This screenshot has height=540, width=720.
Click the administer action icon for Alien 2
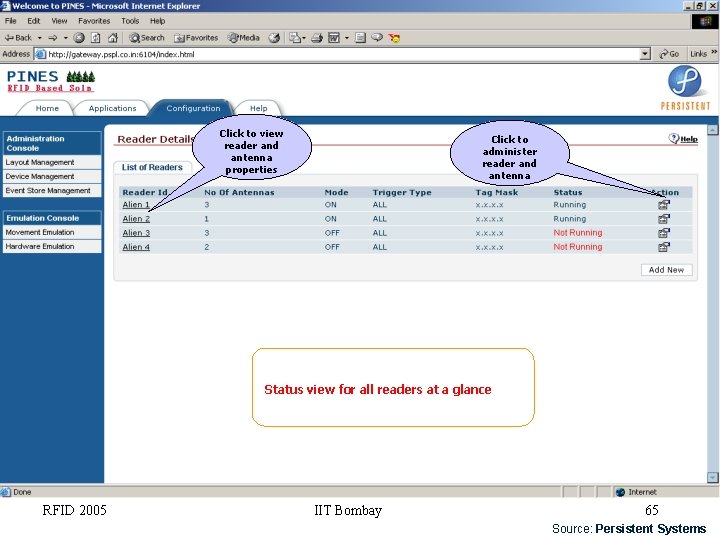point(664,219)
